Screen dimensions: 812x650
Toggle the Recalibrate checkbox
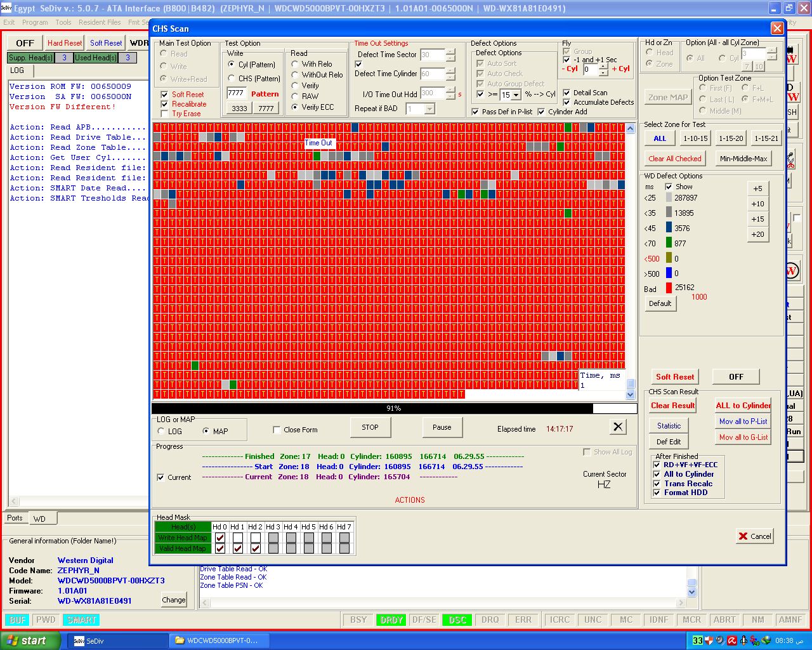pos(165,104)
